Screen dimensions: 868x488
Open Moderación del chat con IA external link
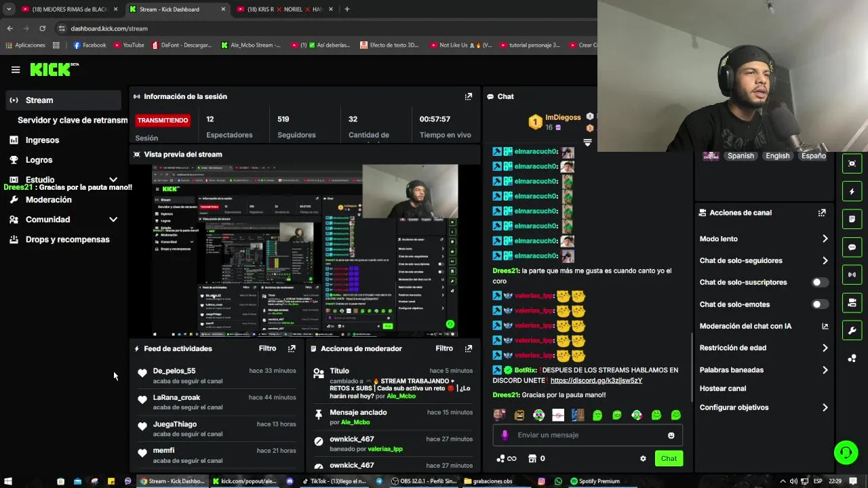click(x=825, y=326)
